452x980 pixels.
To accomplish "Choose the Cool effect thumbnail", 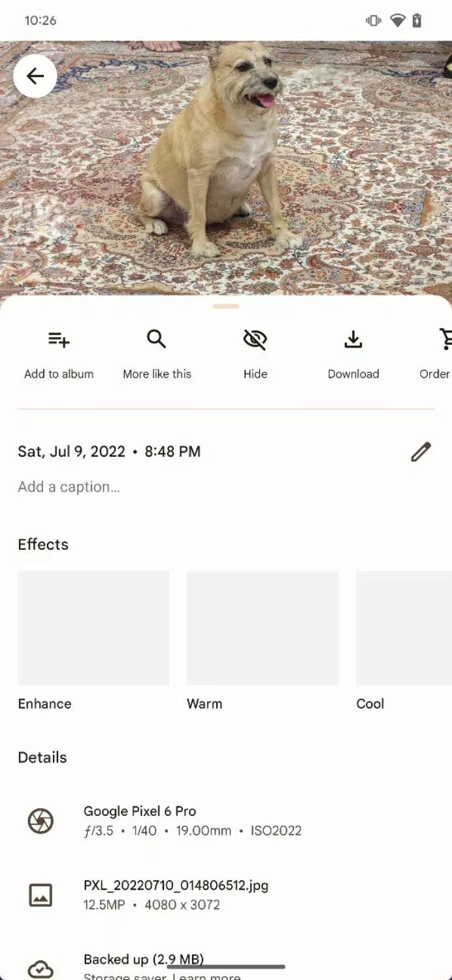I will [x=404, y=628].
